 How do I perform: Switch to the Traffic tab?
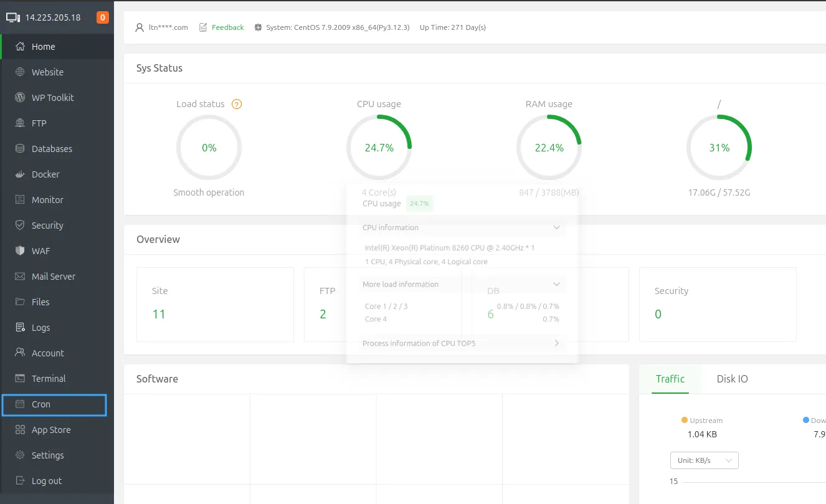(670, 379)
